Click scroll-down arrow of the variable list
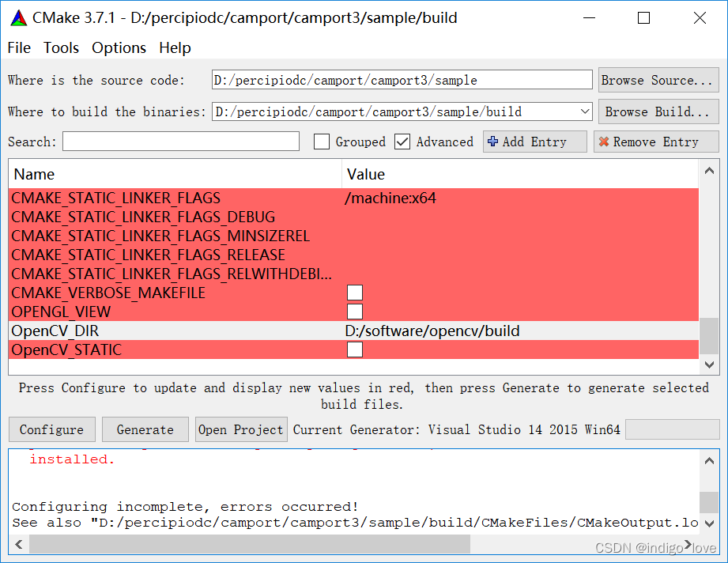Viewport: 728px width, 563px height. coord(709,365)
